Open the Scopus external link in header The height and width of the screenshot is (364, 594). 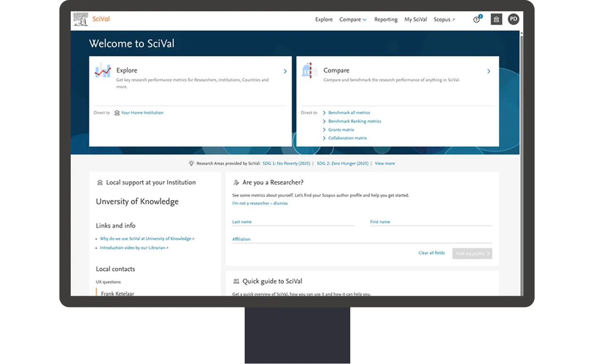coord(444,20)
